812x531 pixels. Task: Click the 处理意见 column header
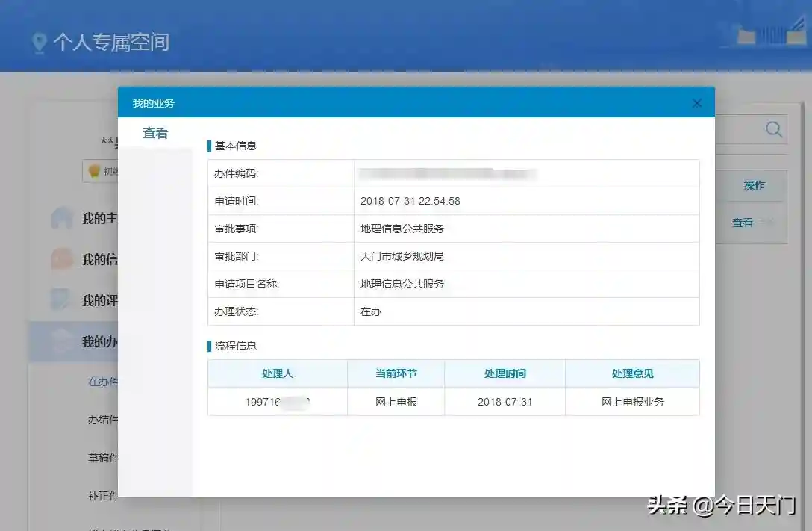pos(632,373)
